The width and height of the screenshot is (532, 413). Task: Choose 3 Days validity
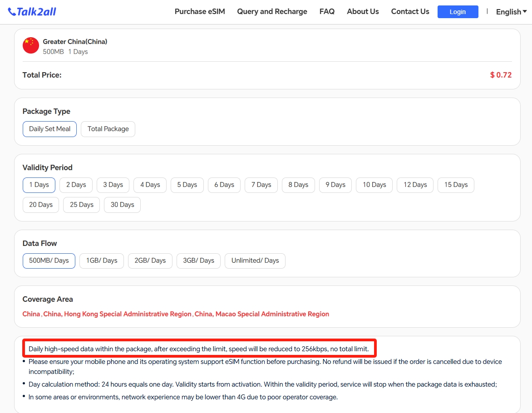coord(113,185)
